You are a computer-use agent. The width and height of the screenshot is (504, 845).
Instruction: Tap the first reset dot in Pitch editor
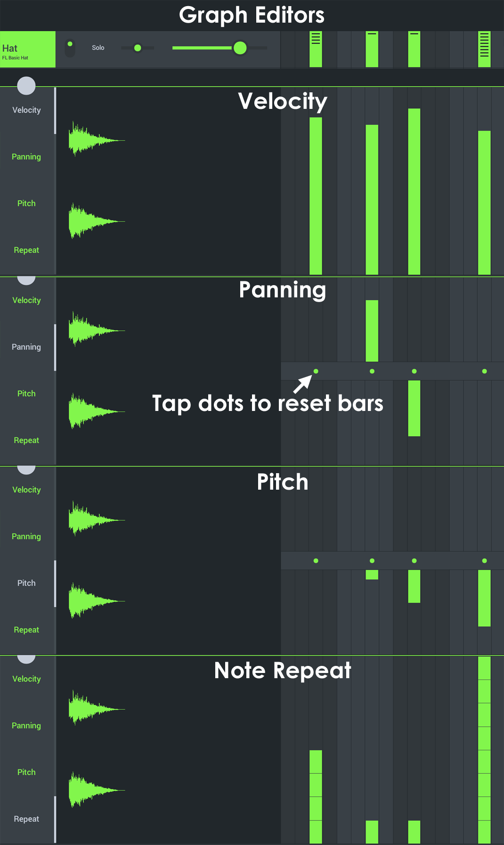click(x=316, y=561)
